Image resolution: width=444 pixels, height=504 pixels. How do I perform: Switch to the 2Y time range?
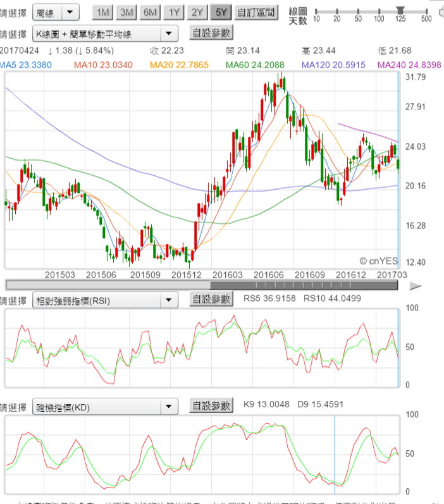point(197,12)
